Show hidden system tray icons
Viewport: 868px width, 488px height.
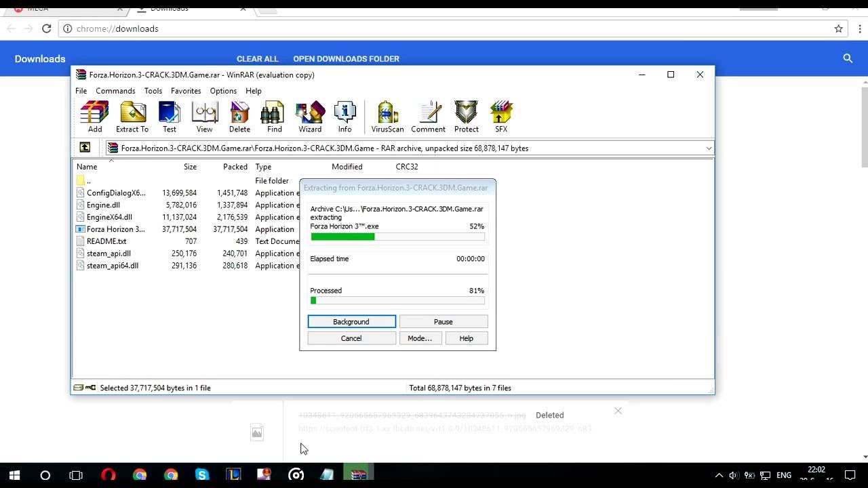(719, 475)
